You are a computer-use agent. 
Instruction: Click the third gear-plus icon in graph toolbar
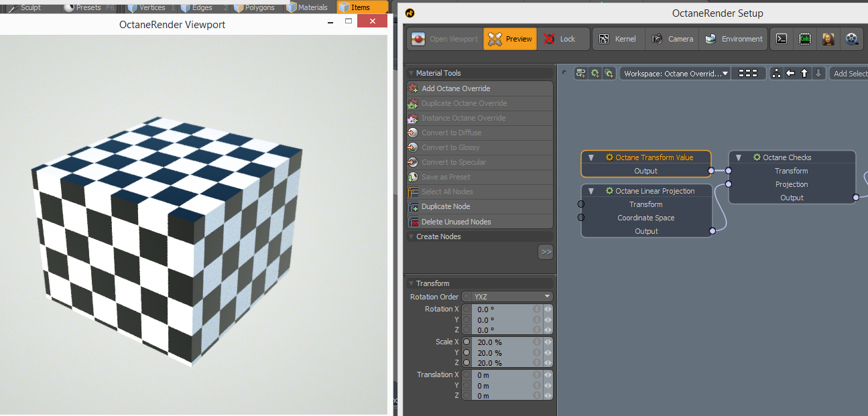609,74
